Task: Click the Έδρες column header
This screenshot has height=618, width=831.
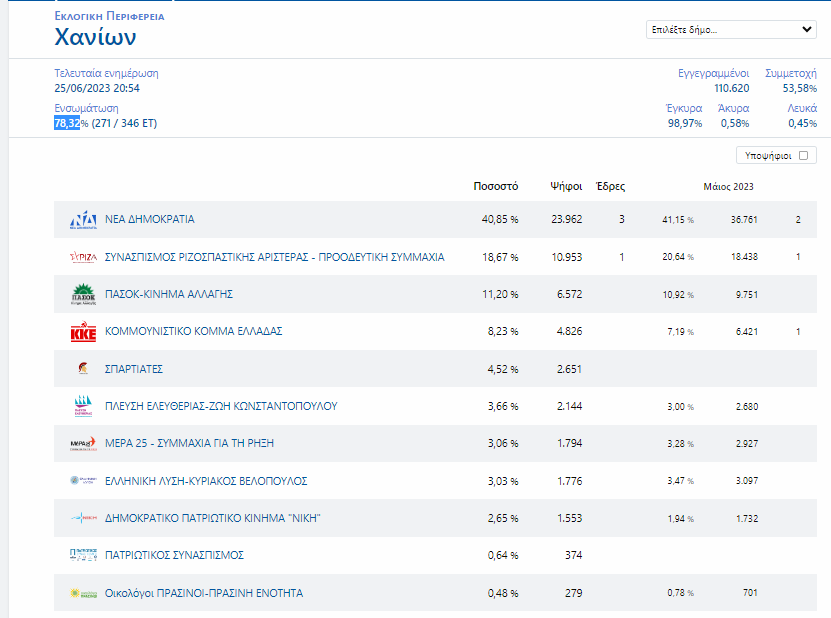Action: tap(611, 186)
